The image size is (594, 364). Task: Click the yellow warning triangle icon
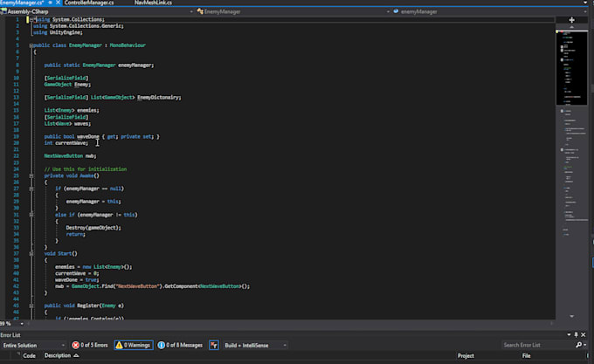[x=119, y=345]
